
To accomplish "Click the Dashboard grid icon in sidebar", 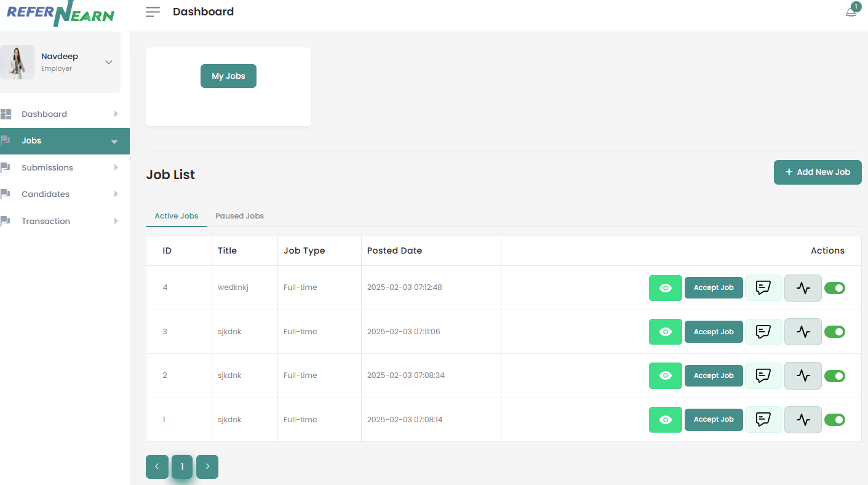I will 6,114.
